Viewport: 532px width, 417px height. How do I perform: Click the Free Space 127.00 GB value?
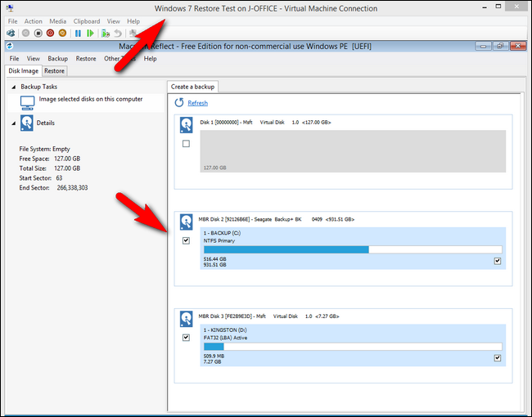point(67,159)
